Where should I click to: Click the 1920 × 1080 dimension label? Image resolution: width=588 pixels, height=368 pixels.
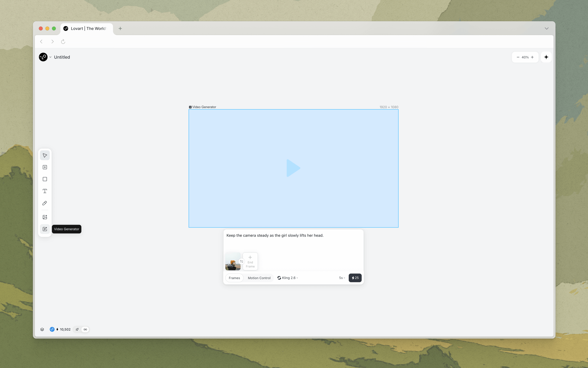coord(389,107)
